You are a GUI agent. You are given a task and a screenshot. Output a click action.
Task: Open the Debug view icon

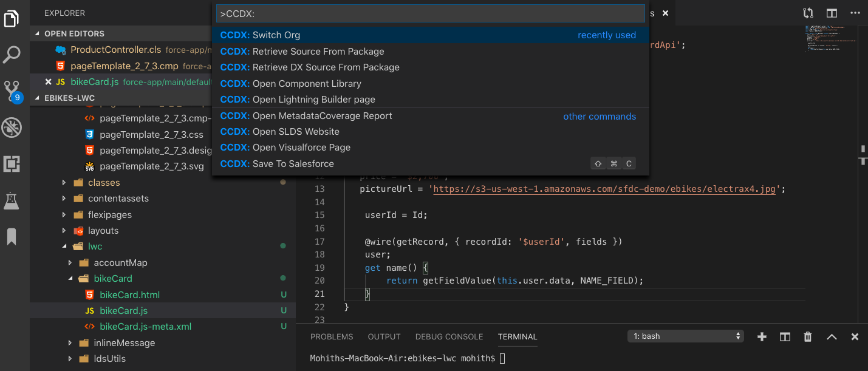[x=12, y=128]
